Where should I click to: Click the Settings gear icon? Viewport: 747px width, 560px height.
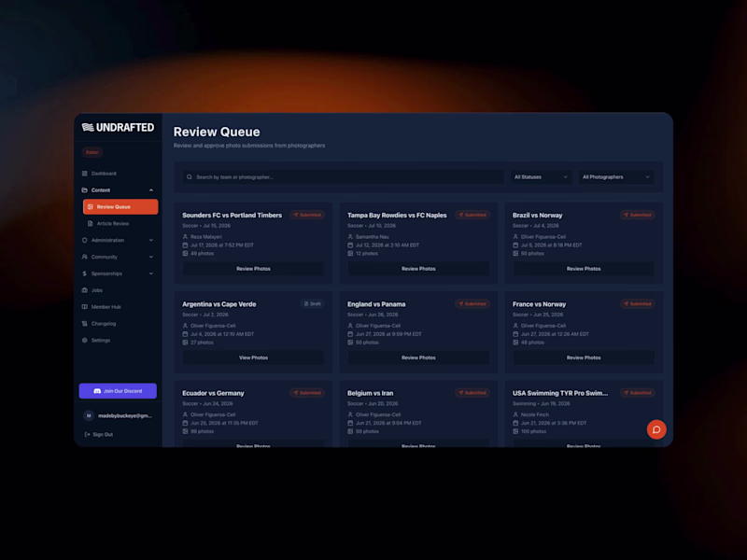[x=85, y=340]
